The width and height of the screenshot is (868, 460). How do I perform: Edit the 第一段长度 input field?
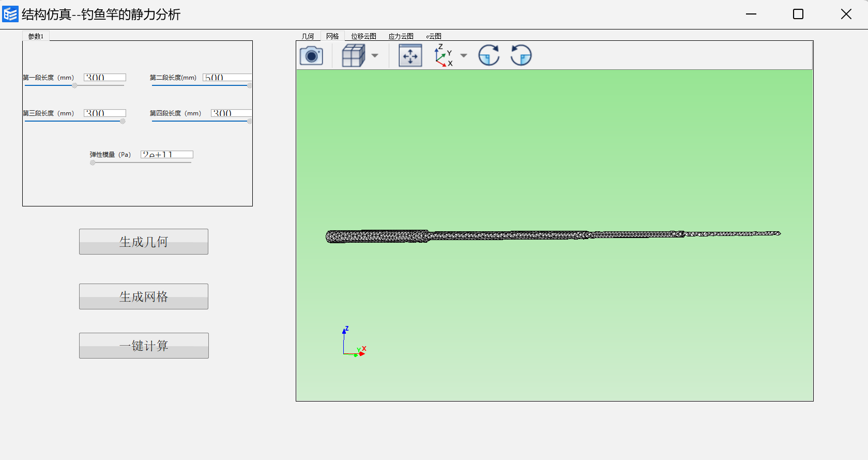(105, 78)
